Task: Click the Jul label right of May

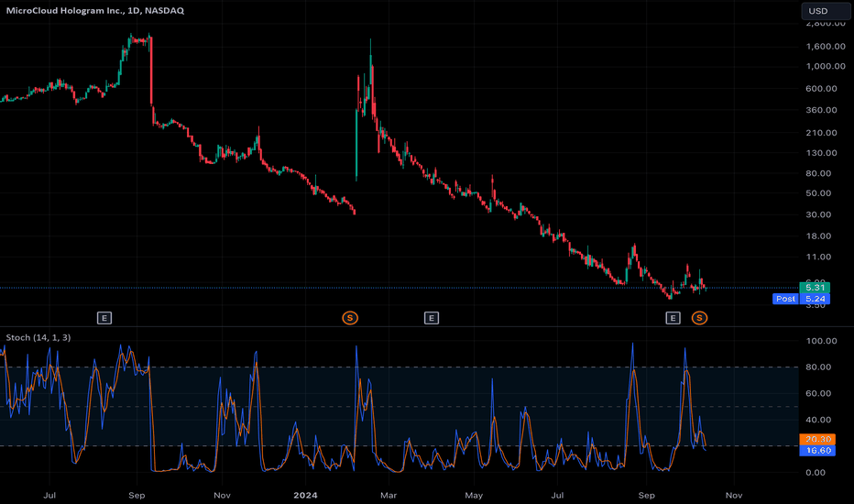Action: pyautogui.click(x=557, y=495)
